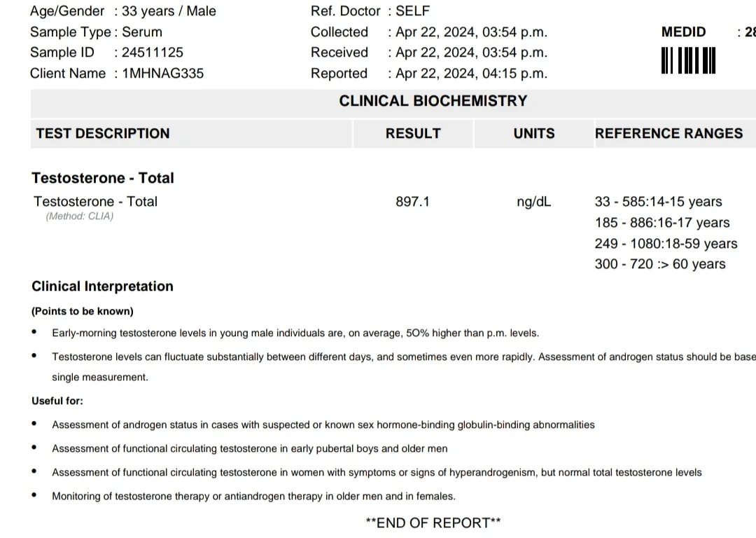Click the **END OF REPORT** text

[433, 523]
